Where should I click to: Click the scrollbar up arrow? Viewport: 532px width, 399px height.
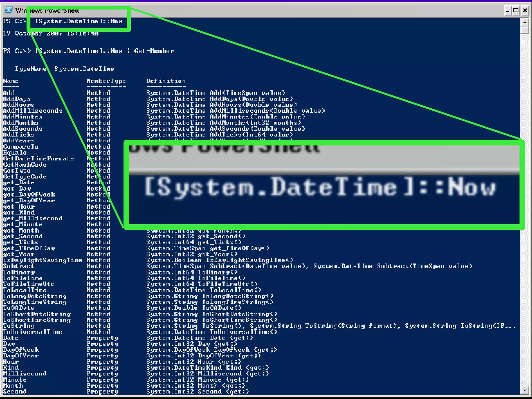(524, 23)
